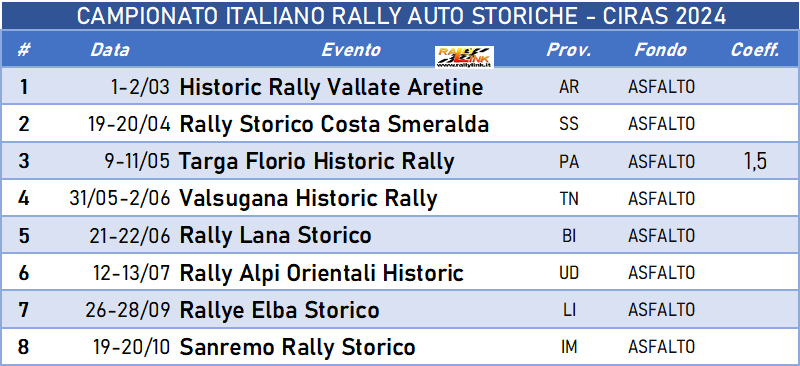Click the CIRAS 2024 title banner
Image resolution: width=800 pixels, height=366 pixels.
pos(400,16)
